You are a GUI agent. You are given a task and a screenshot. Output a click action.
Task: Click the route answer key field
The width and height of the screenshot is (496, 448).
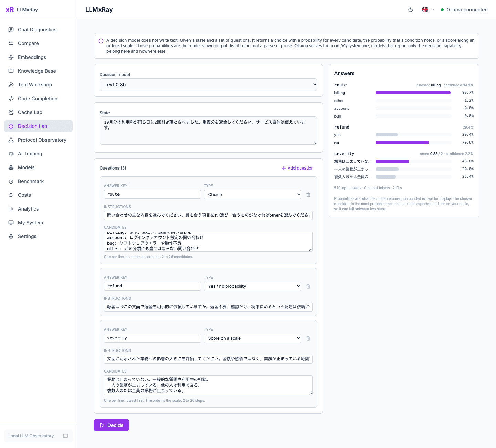pyautogui.click(x=153, y=194)
